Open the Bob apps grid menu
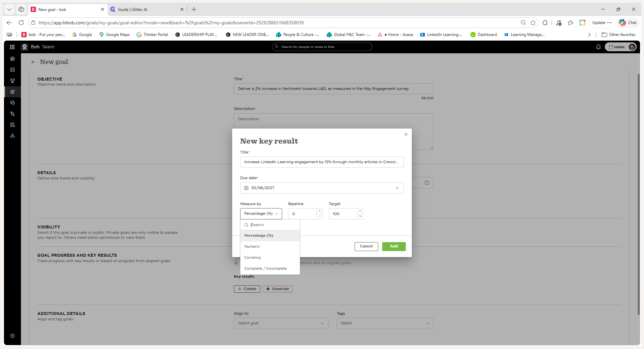Image resolution: width=644 pixels, height=349 pixels. 12,47
